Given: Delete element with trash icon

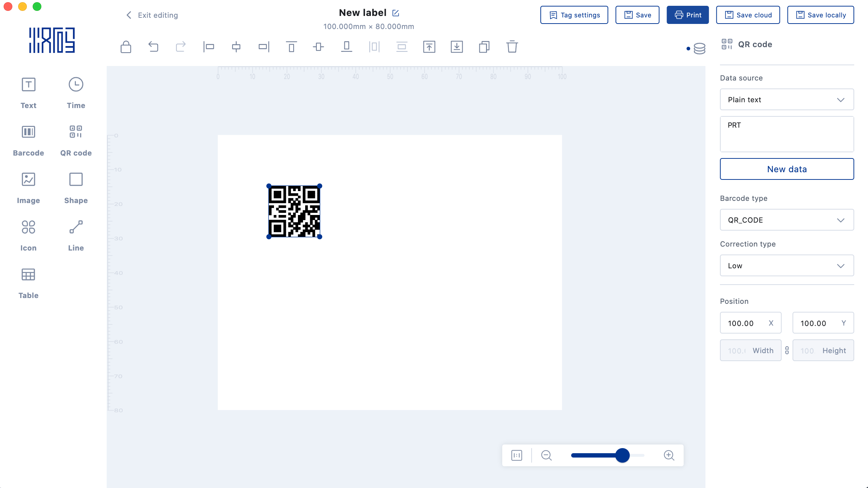Looking at the screenshot, I should 512,47.
